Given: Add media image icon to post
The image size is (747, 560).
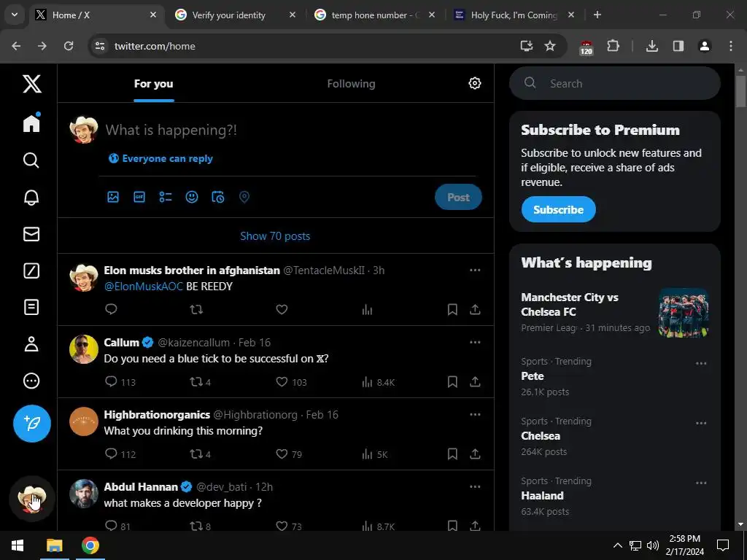Looking at the screenshot, I should pyautogui.click(x=113, y=197).
